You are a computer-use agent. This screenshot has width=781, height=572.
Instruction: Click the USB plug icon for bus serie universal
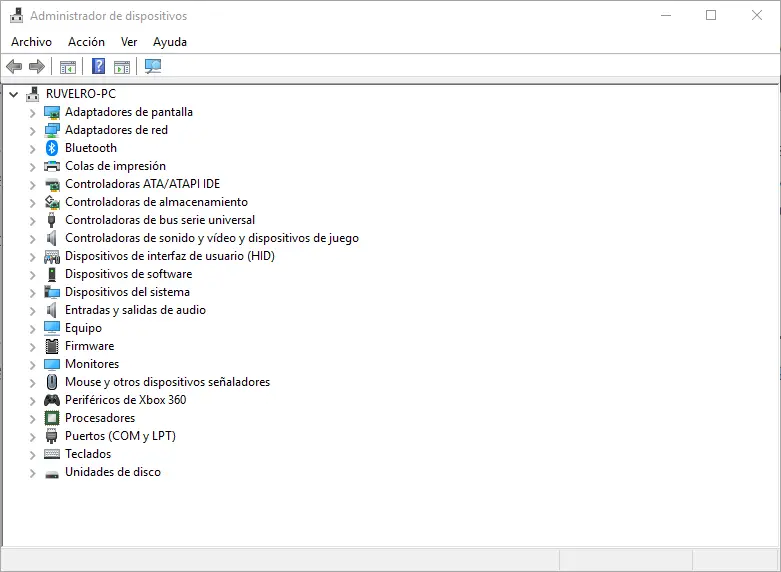point(51,220)
